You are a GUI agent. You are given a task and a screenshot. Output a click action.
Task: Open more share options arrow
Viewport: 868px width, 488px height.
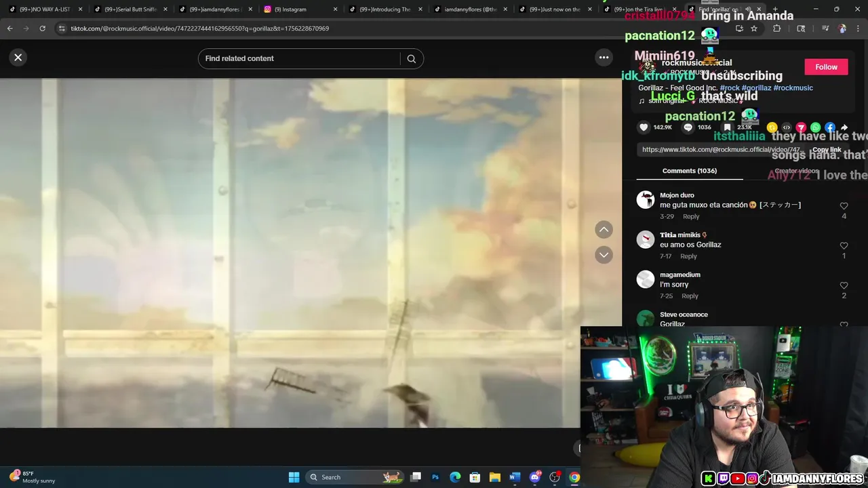(844, 127)
